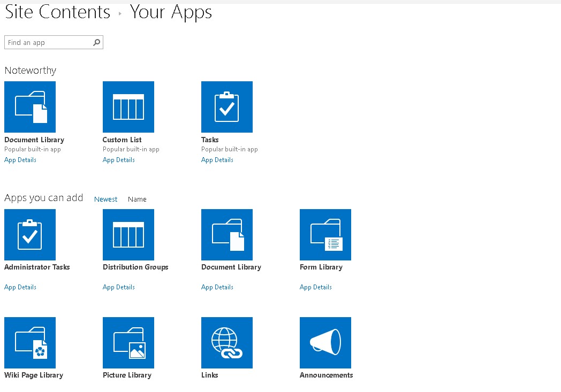The height and width of the screenshot is (392, 561).
Task: Select the Noteworthy Custom List tile icon
Action: (128, 107)
